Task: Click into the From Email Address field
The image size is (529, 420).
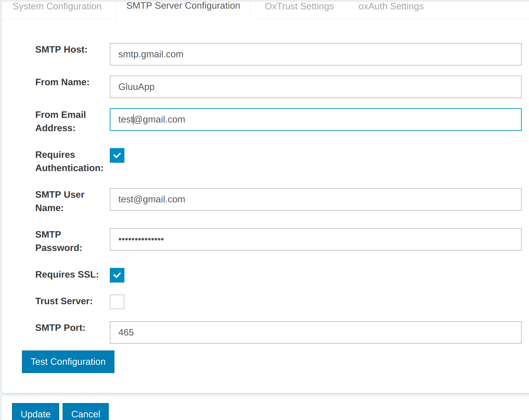Action: pos(315,119)
